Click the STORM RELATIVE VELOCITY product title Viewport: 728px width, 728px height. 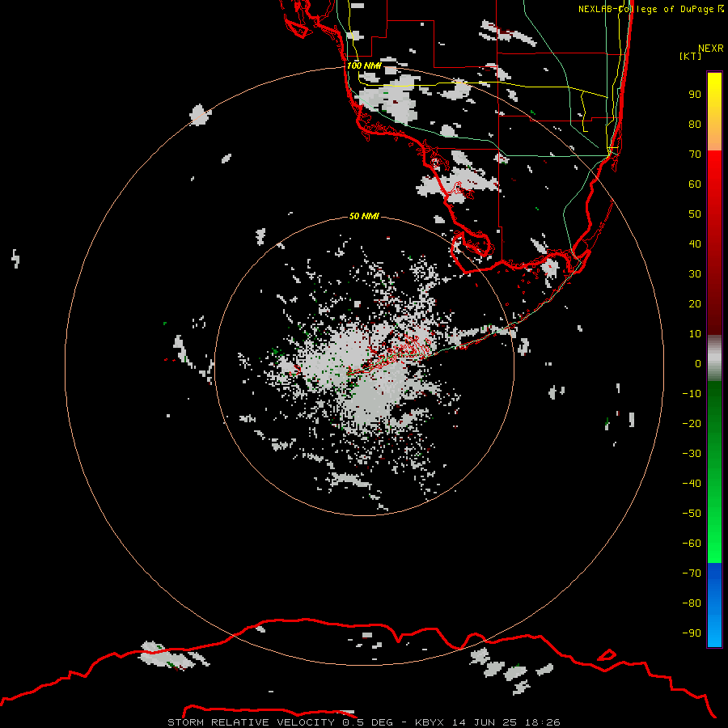251,722
